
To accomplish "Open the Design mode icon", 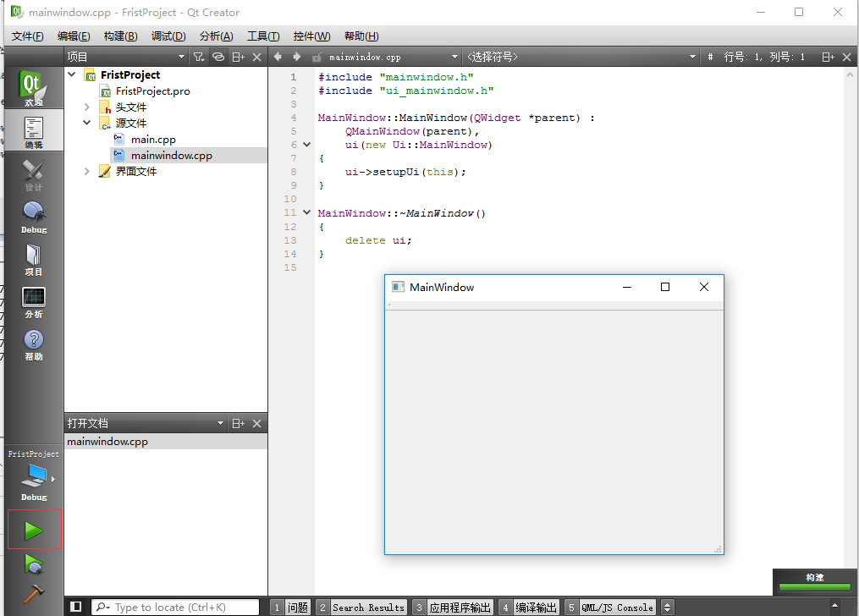I will tap(33, 175).
